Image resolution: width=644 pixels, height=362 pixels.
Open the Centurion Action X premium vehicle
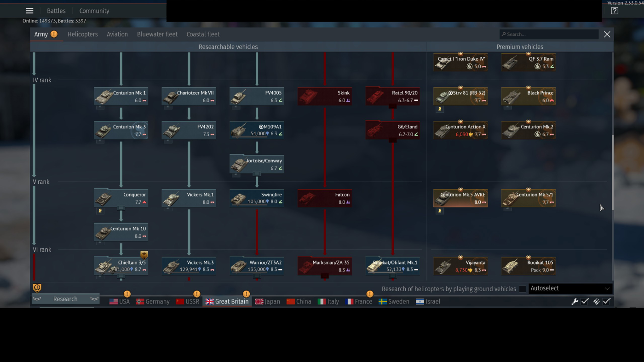click(460, 131)
